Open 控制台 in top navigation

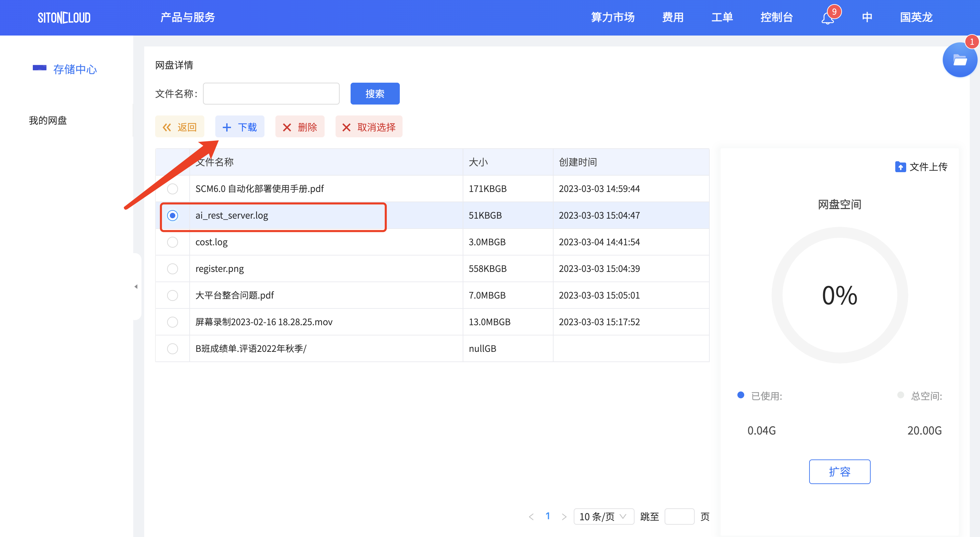pos(776,17)
